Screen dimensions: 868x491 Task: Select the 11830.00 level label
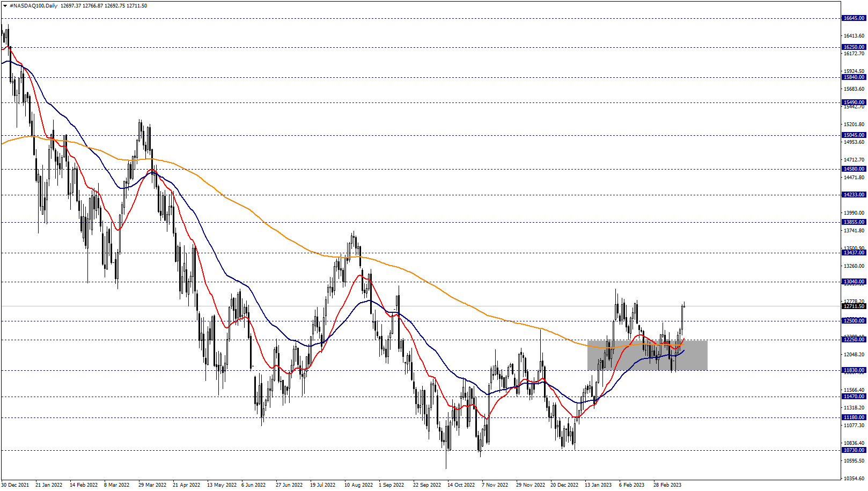[854, 370]
